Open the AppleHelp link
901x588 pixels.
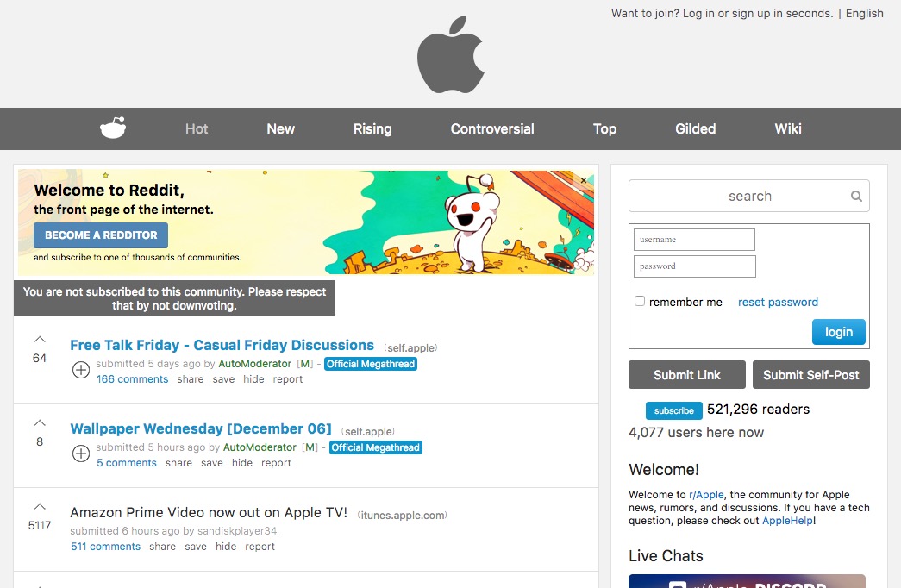pos(787,521)
